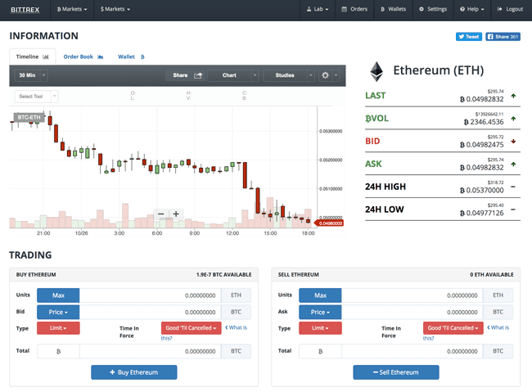Click Max in Buy Ethereum panel
The image size is (532, 392).
click(58, 295)
